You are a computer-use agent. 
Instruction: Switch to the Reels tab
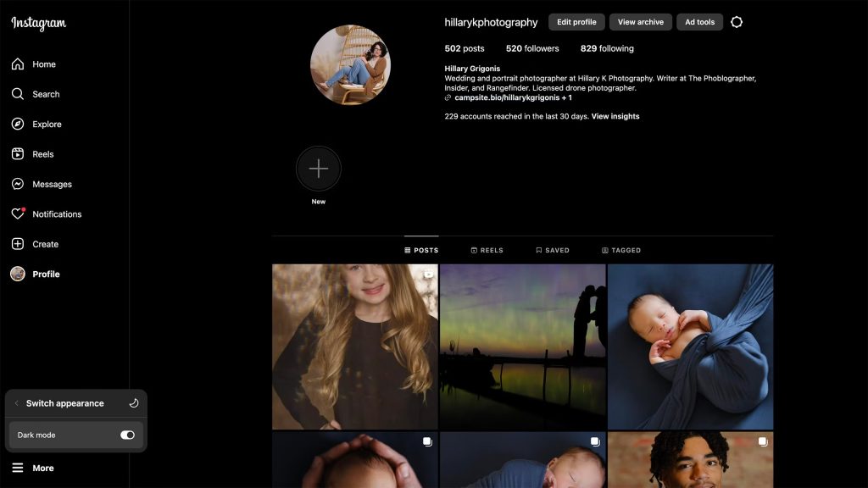pyautogui.click(x=487, y=250)
